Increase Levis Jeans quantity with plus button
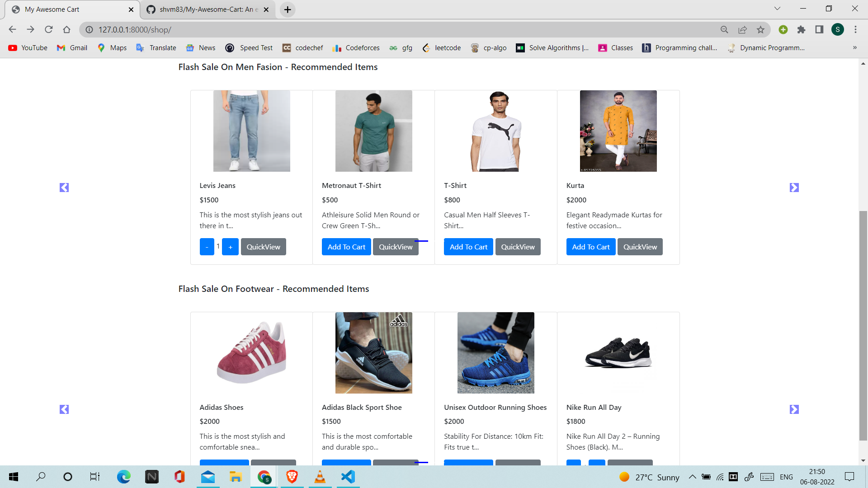The image size is (868, 488). coord(231,247)
